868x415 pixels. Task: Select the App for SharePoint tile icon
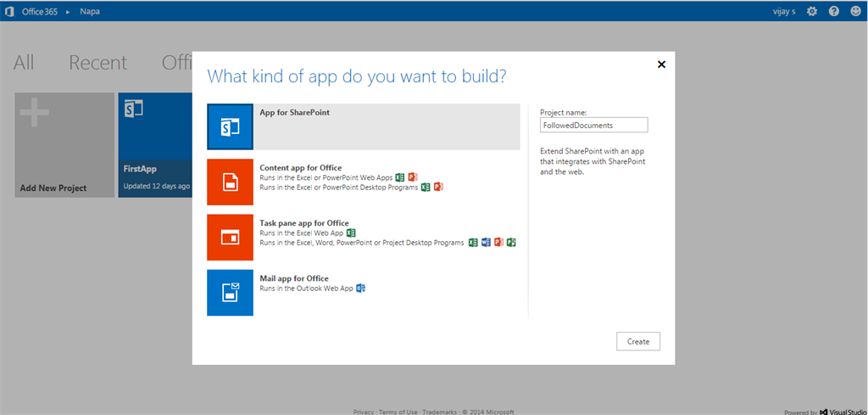coord(230,127)
